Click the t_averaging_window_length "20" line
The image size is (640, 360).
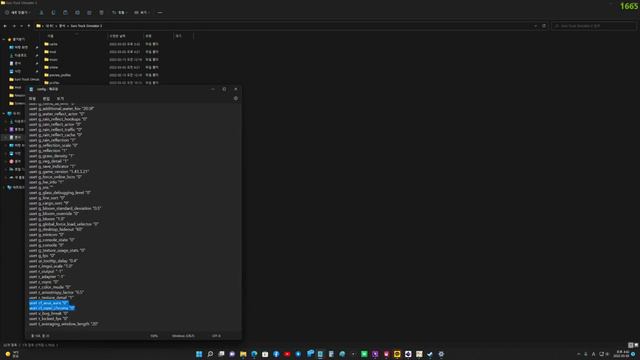[63, 324]
